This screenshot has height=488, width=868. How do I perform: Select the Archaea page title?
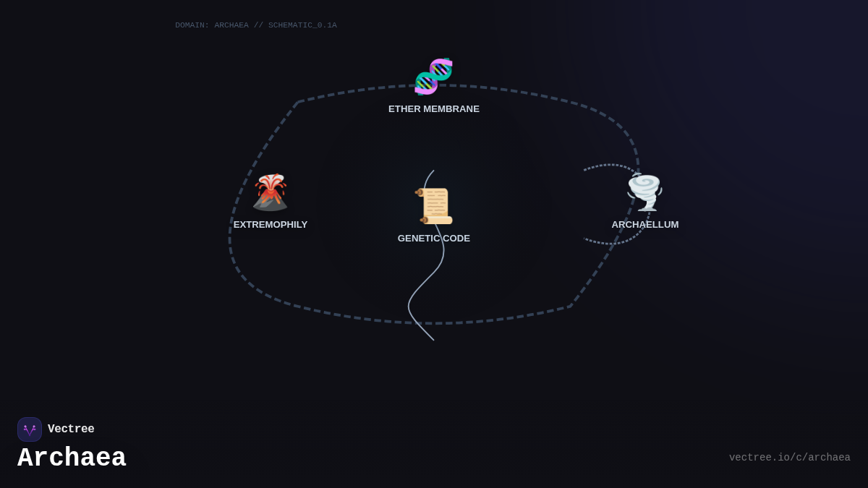72,458
